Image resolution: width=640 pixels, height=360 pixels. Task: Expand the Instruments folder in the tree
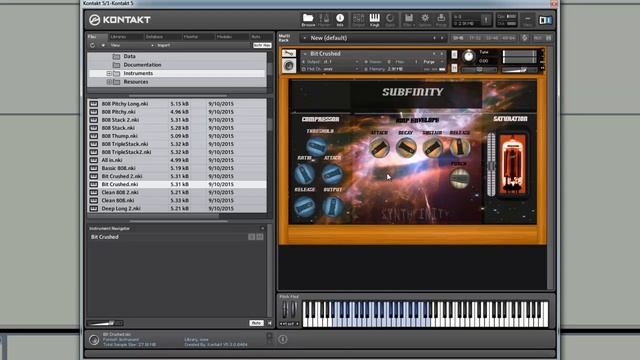click(109, 73)
